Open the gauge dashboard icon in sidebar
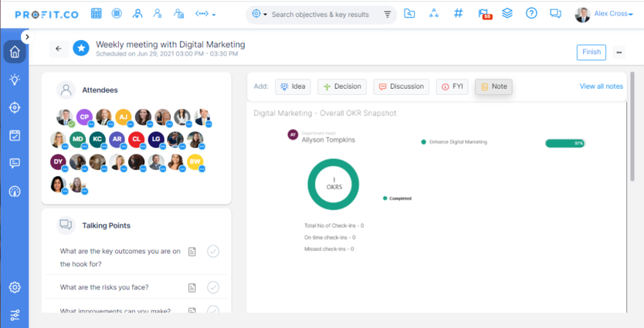Image resolution: width=644 pixels, height=328 pixels. pos(15,191)
